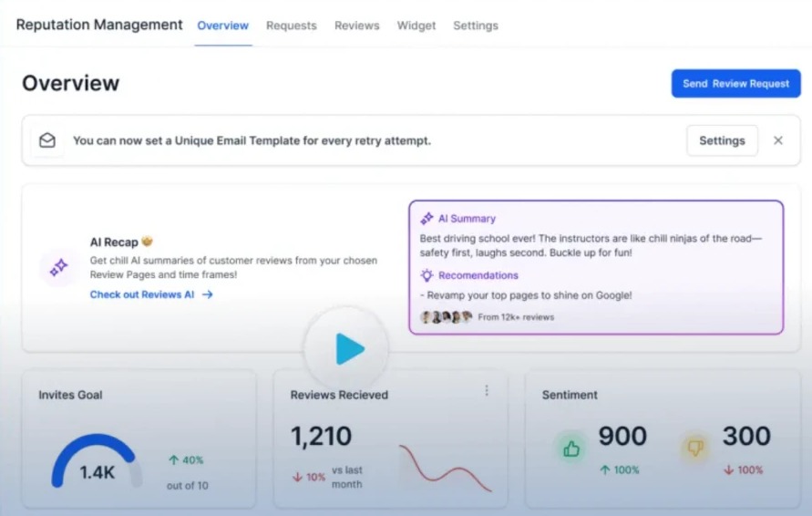
Task: Click the green thumbs-up sentiment icon
Action: point(571,449)
